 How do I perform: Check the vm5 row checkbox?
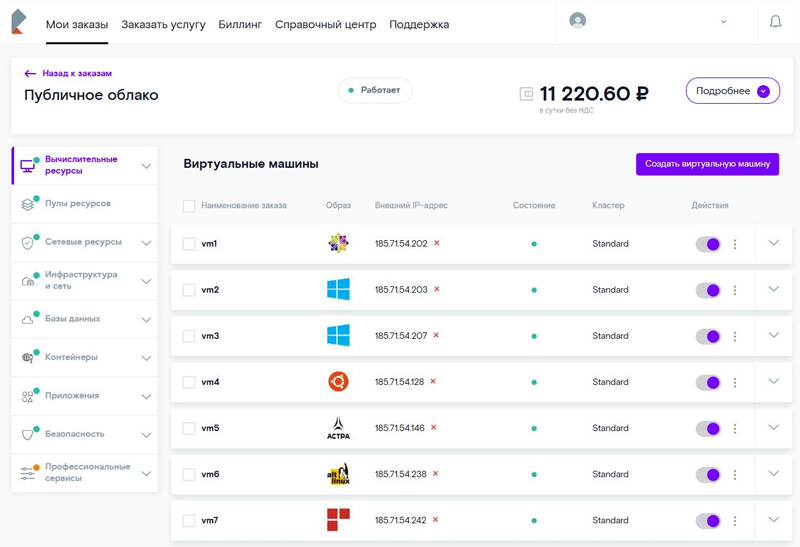tap(189, 428)
